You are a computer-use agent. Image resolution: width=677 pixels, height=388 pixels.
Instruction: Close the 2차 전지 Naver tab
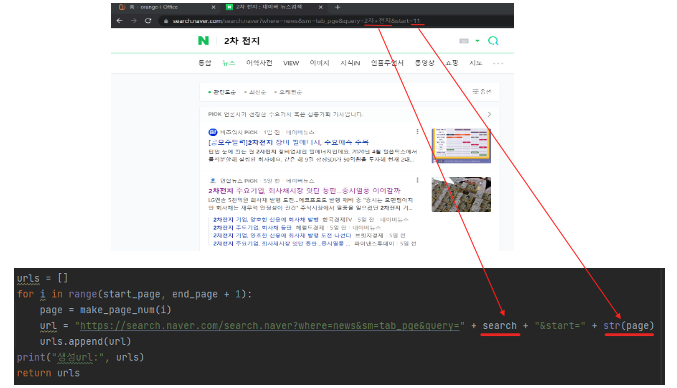click(x=320, y=7)
